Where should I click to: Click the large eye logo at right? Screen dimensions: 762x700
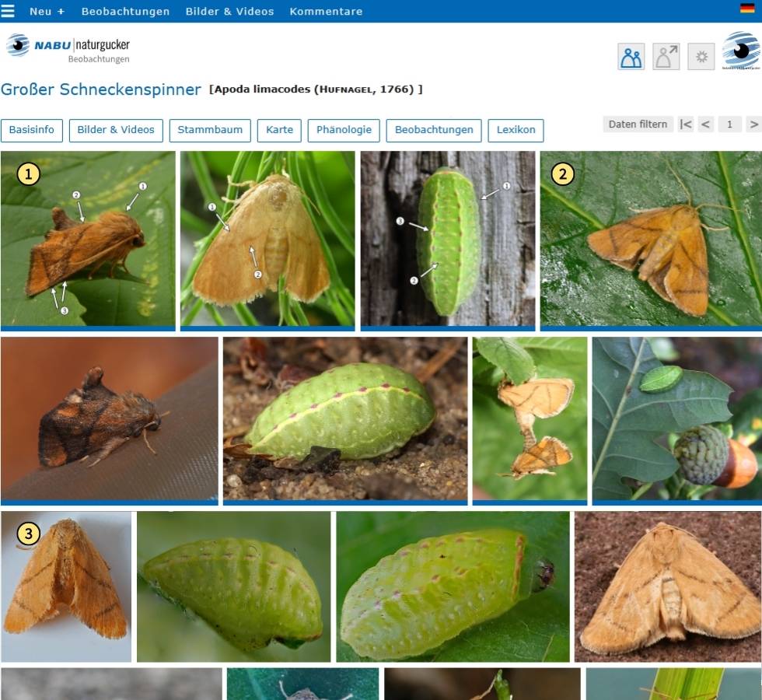(x=740, y=51)
